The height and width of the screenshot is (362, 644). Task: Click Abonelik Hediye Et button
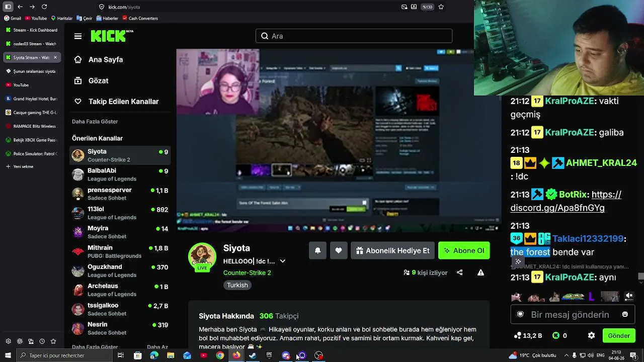tap(392, 250)
